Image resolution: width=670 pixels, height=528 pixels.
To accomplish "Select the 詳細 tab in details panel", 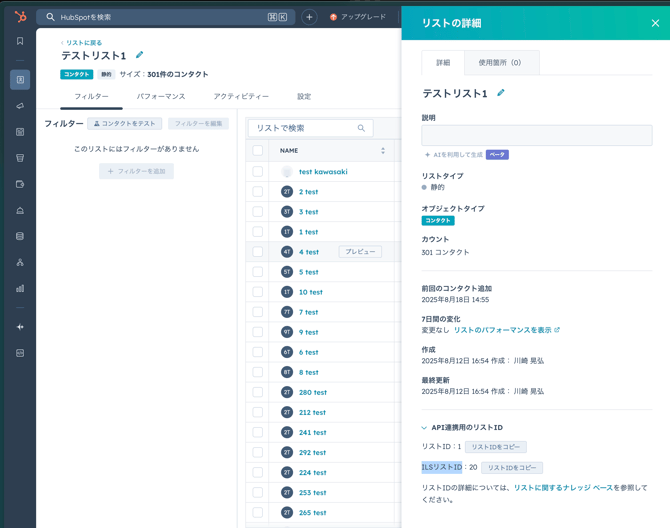I will 443,63.
